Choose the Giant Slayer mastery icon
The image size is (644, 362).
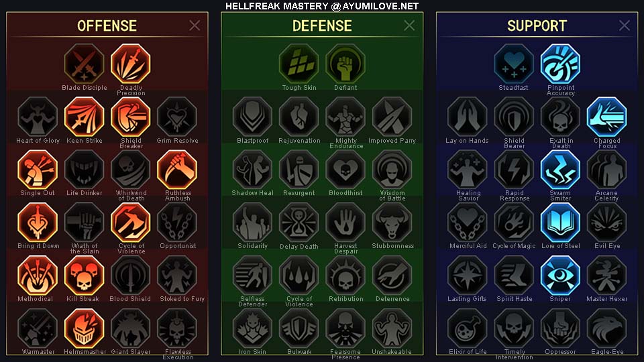(x=131, y=328)
